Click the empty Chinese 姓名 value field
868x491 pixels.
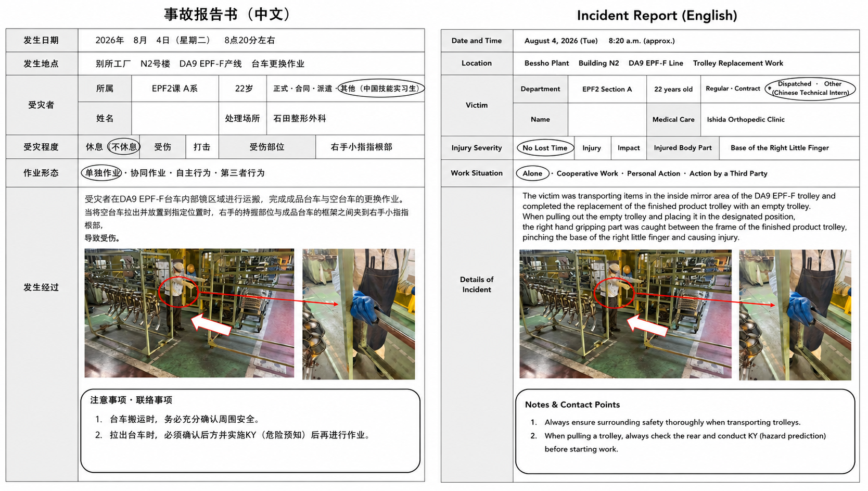175,118
